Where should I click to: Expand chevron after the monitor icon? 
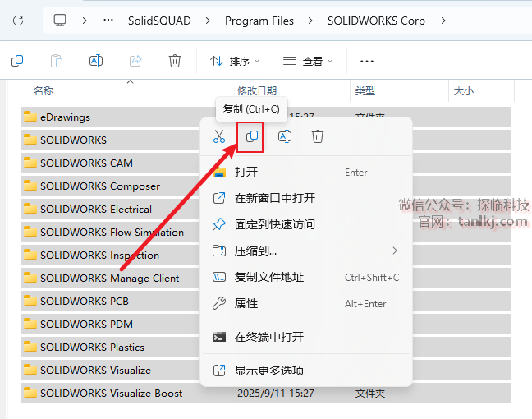[85, 21]
